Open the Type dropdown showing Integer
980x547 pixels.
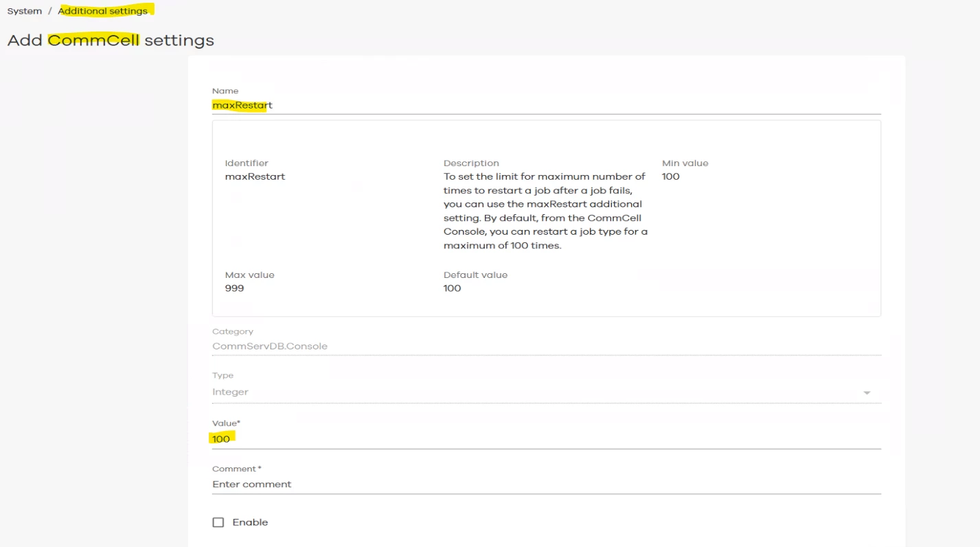(546, 392)
